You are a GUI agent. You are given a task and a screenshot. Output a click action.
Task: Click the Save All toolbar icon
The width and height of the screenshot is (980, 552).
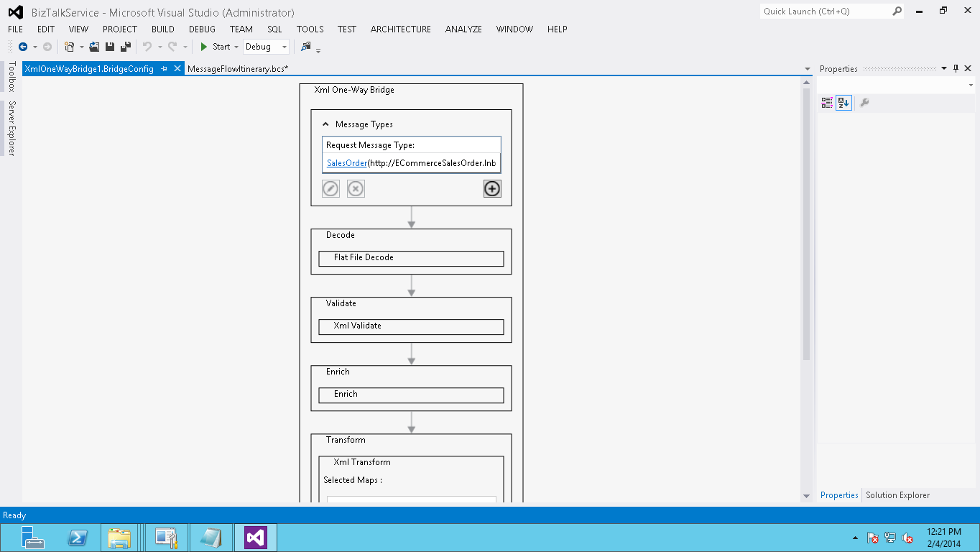coord(126,47)
